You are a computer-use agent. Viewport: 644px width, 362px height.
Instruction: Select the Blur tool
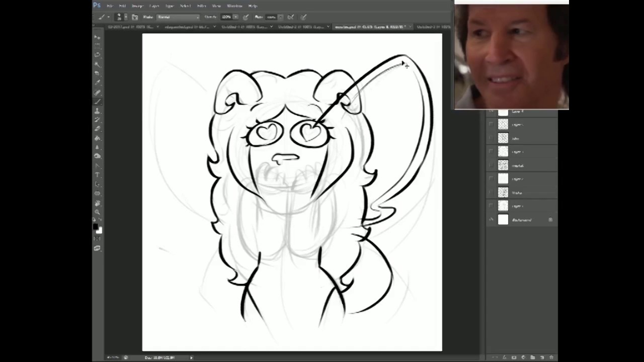97,147
